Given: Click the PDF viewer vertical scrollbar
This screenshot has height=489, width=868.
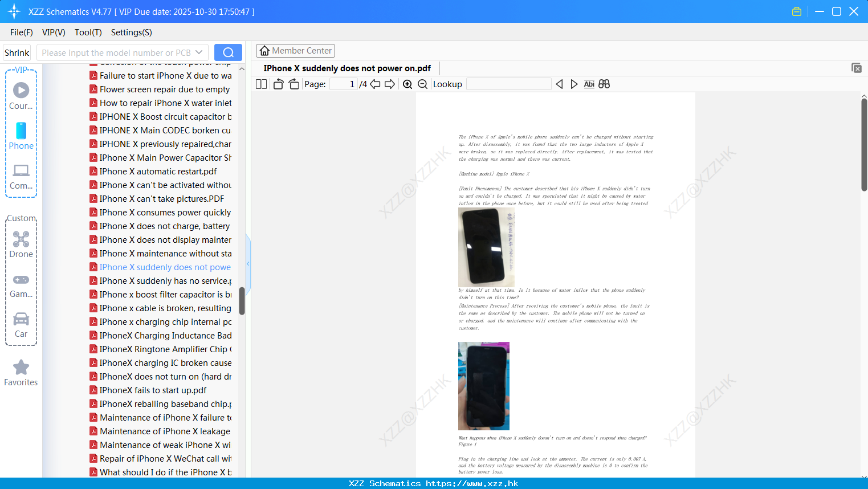Looking at the screenshot, I should (864, 145).
